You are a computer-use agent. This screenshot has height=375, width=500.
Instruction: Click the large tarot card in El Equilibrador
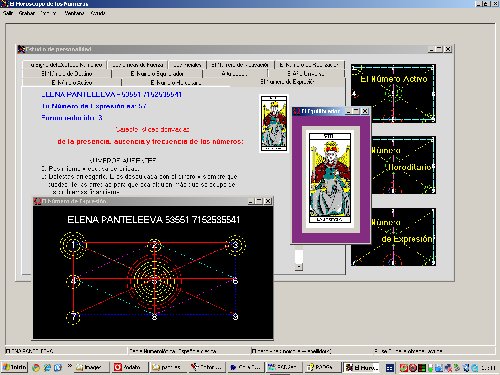tap(330, 178)
